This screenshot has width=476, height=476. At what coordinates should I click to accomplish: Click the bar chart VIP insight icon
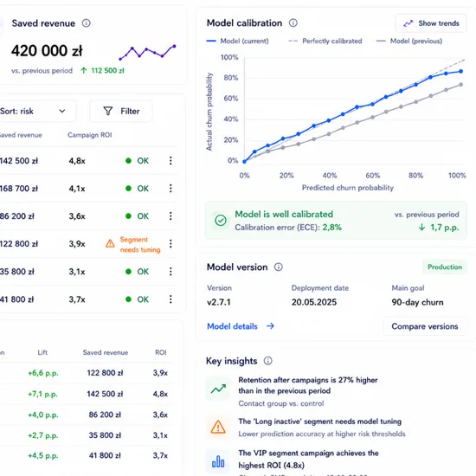click(x=218, y=461)
